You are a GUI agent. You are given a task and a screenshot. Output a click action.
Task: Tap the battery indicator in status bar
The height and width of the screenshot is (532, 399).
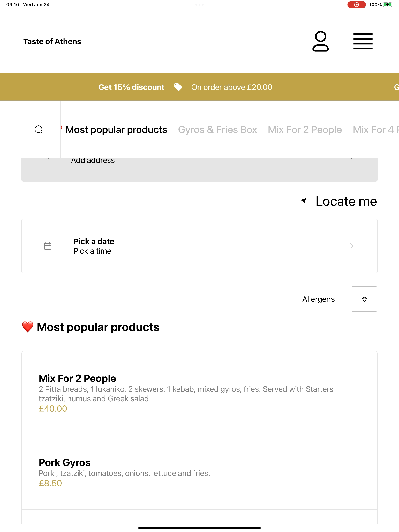pos(388,4)
